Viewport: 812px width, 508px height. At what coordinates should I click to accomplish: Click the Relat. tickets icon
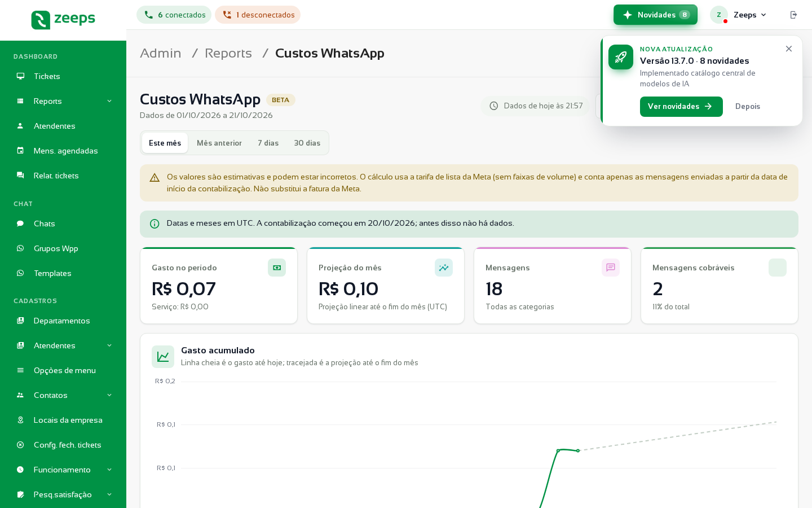20,176
